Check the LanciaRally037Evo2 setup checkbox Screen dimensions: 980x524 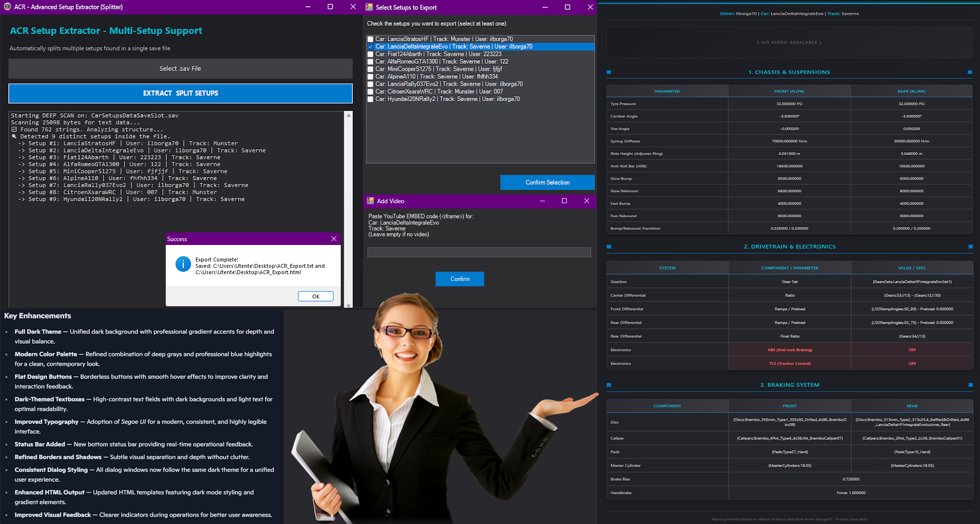pyautogui.click(x=370, y=84)
